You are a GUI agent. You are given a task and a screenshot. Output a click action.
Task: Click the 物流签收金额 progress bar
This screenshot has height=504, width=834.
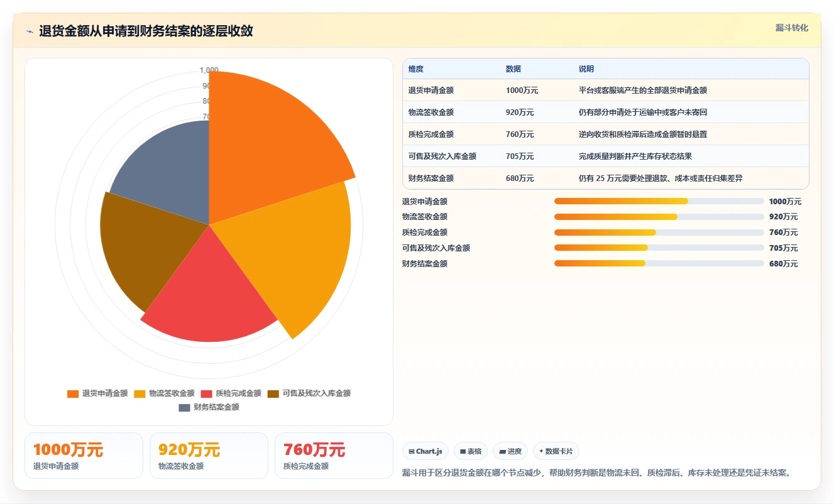(659, 217)
